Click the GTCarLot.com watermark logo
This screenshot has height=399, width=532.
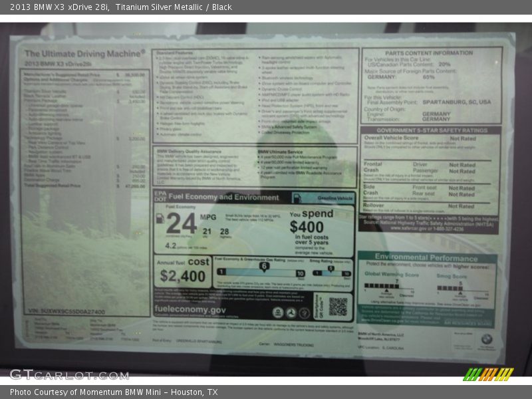pyautogui.click(x=68, y=374)
